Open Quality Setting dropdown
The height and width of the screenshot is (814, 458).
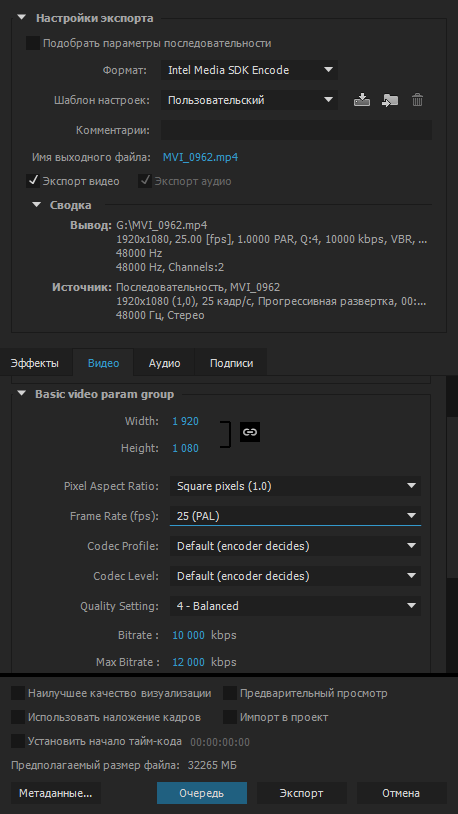pyautogui.click(x=295, y=606)
